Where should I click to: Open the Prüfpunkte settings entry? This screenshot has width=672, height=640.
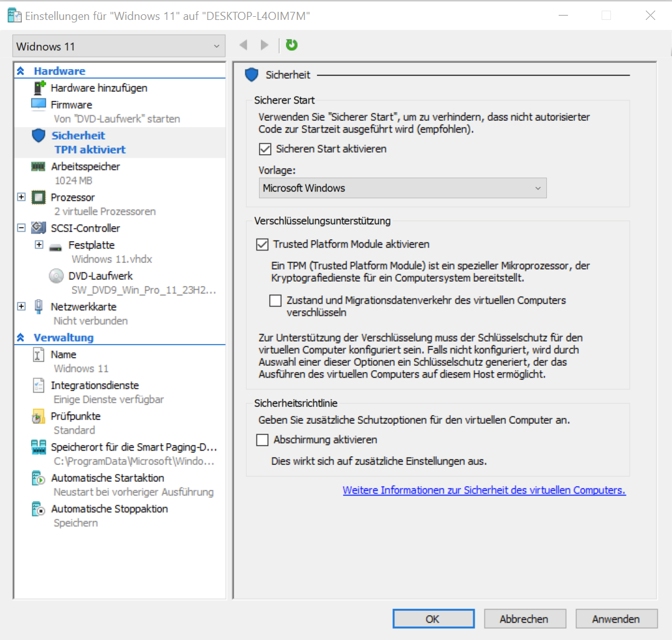75,416
